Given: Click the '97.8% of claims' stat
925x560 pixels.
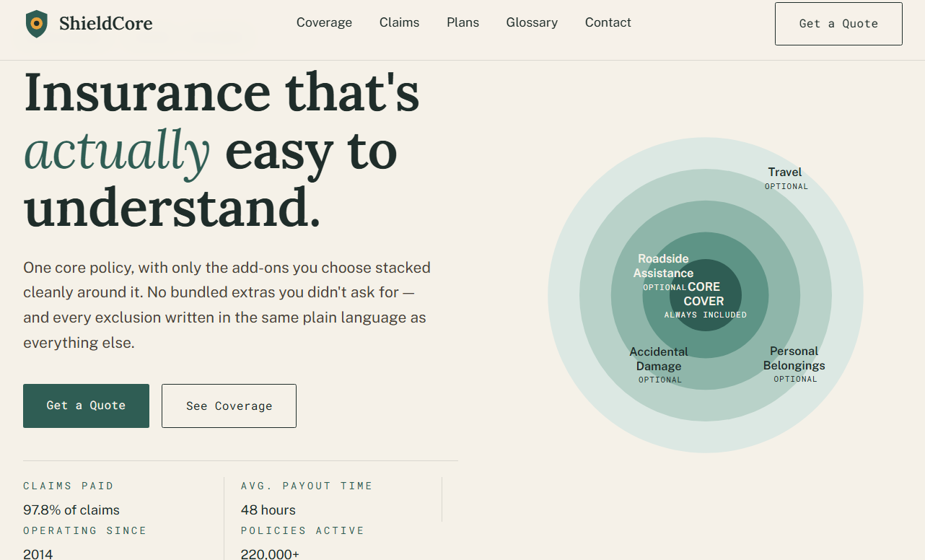Looking at the screenshot, I should click(71, 510).
